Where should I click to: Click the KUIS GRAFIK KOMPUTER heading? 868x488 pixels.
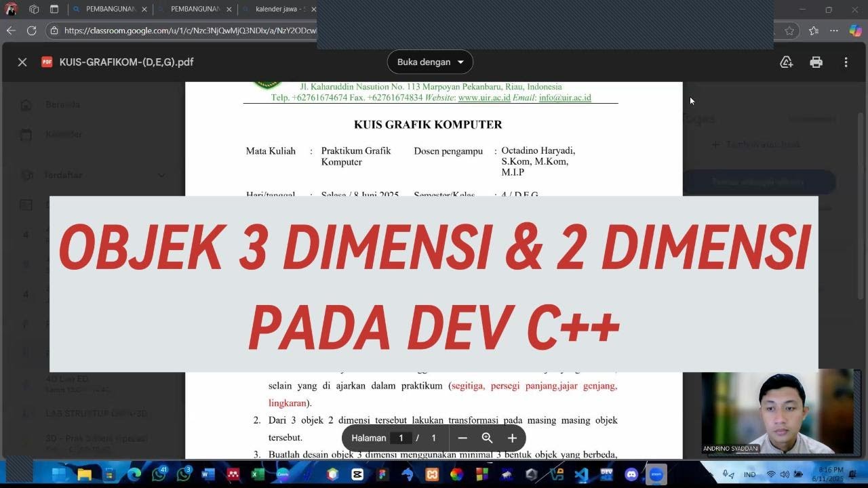point(428,124)
